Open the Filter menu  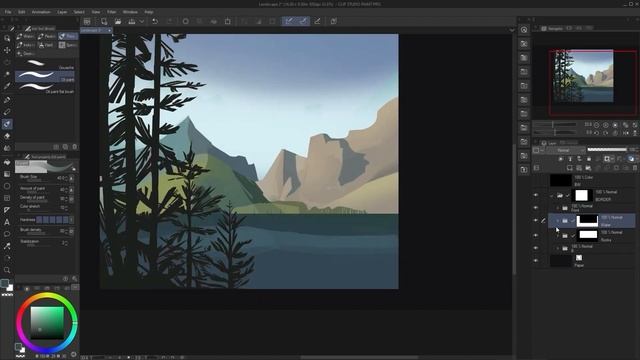click(111, 12)
